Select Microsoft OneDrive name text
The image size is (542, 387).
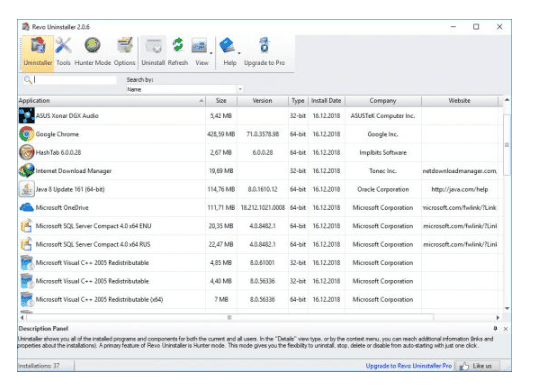point(62,208)
